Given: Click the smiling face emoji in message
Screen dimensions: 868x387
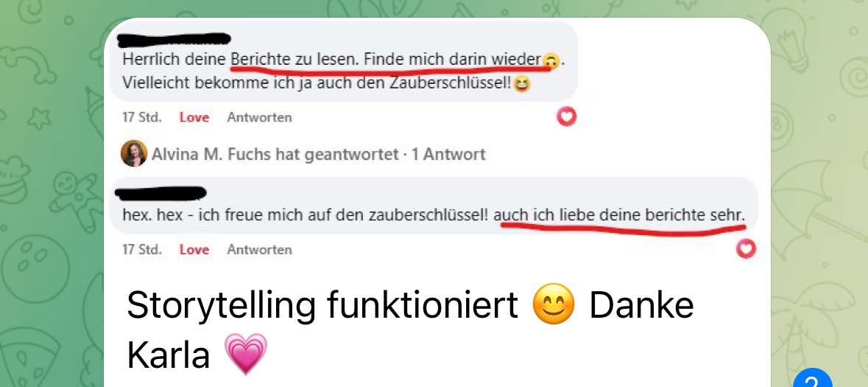Looking at the screenshot, I should 553,305.
